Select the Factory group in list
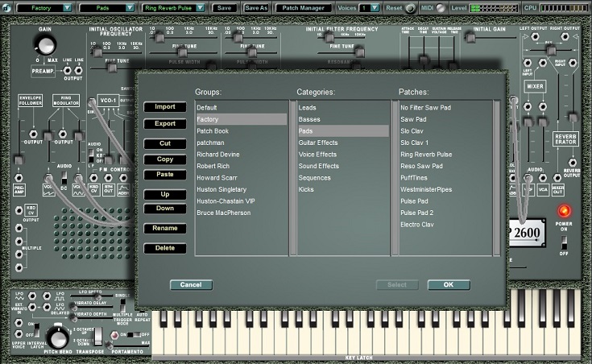592x364 pixels. pos(242,119)
